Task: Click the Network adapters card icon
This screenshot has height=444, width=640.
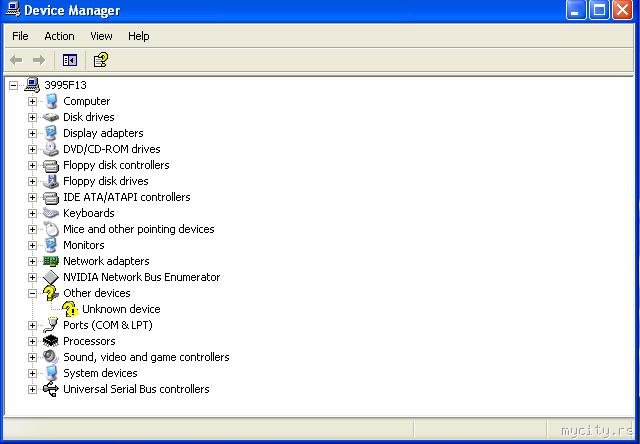Action: click(51, 261)
